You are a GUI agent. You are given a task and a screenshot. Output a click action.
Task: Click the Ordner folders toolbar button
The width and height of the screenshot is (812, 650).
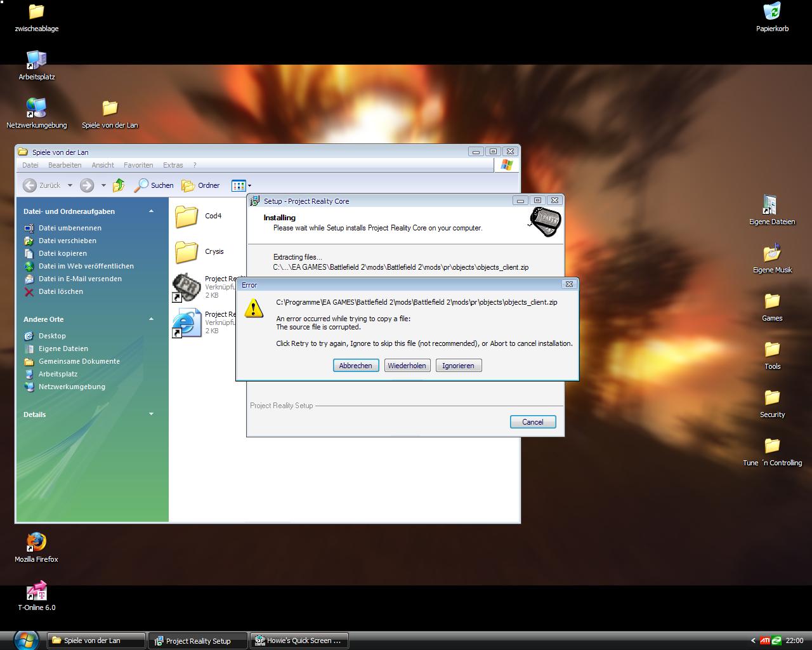(200, 185)
